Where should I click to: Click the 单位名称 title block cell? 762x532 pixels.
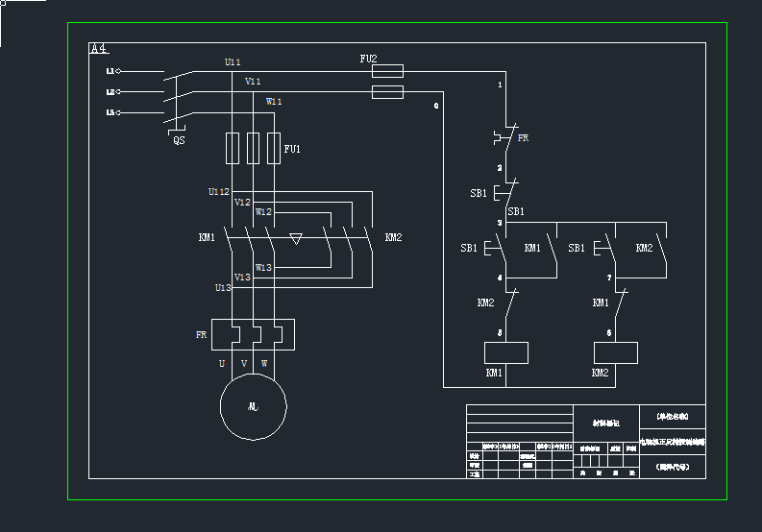point(673,417)
